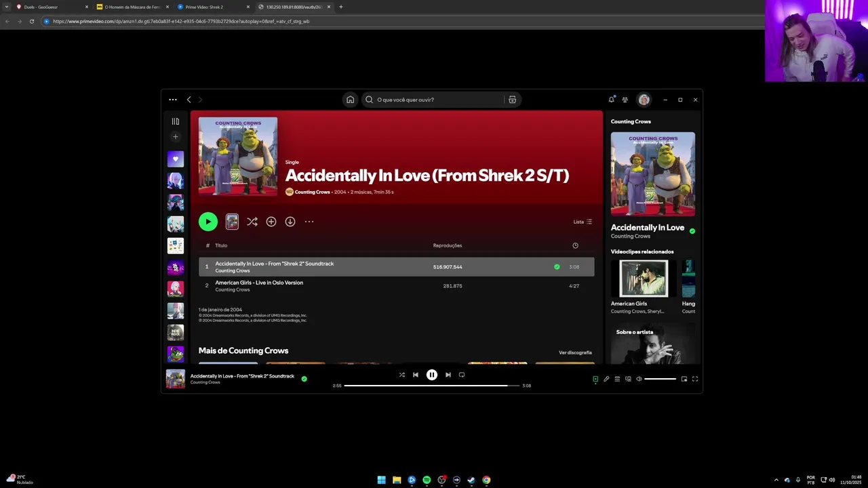Open the browser tab search dropdown arrow
The width and height of the screenshot is (868, 488).
pos(6,7)
